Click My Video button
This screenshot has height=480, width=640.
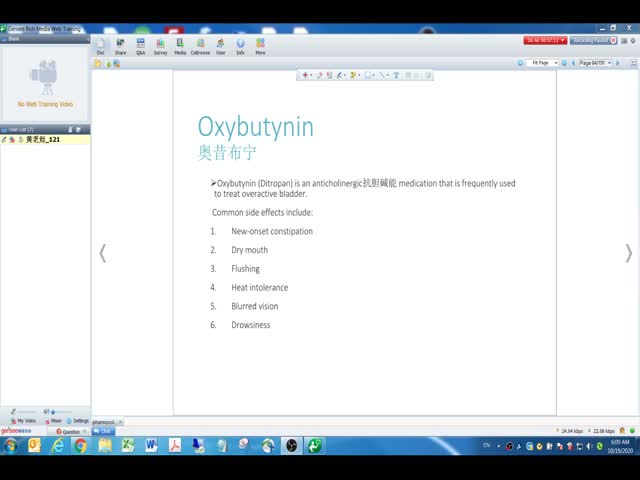click(24, 421)
